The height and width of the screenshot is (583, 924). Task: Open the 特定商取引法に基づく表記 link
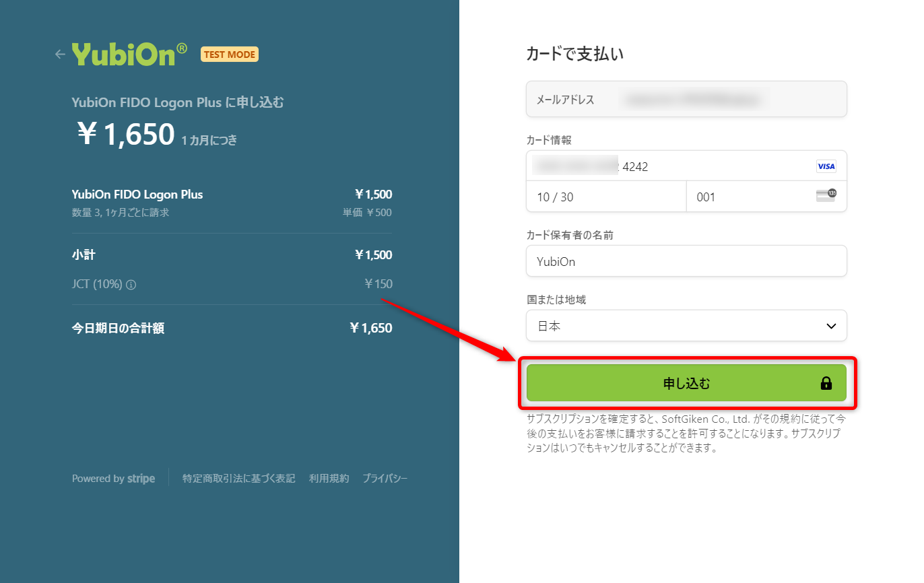point(238,479)
